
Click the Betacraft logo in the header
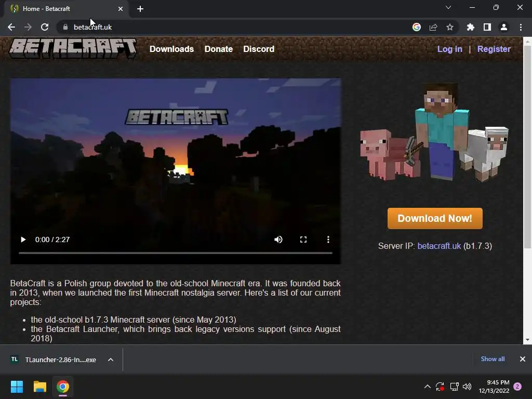(x=73, y=48)
